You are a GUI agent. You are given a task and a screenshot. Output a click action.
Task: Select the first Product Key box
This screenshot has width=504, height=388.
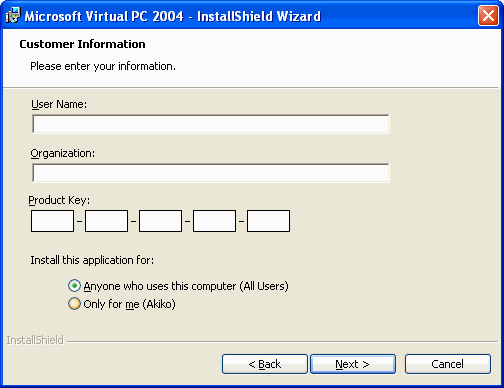[x=52, y=221]
